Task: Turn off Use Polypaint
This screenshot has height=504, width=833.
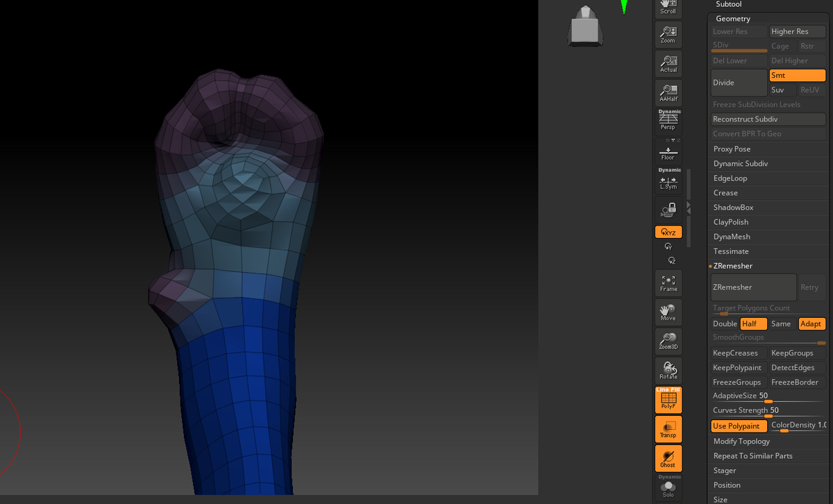Action: (x=738, y=426)
